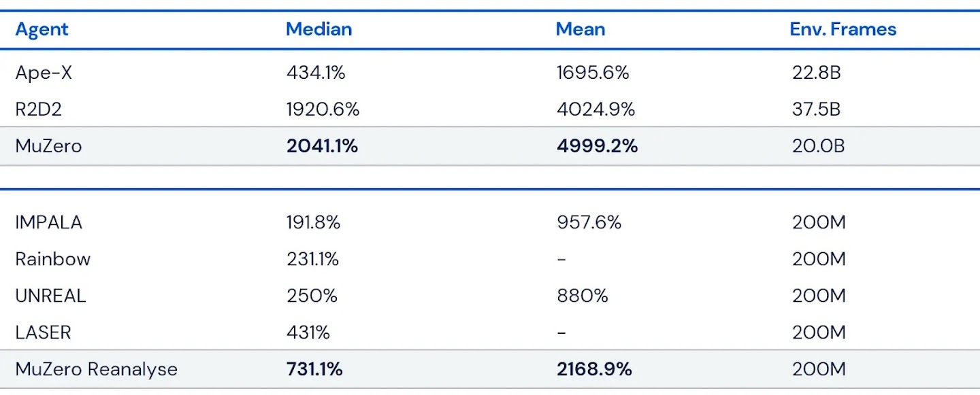Click MuZero Reanalyse mean 2168.9%
This screenshot has width=980, height=395.
click(593, 369)
